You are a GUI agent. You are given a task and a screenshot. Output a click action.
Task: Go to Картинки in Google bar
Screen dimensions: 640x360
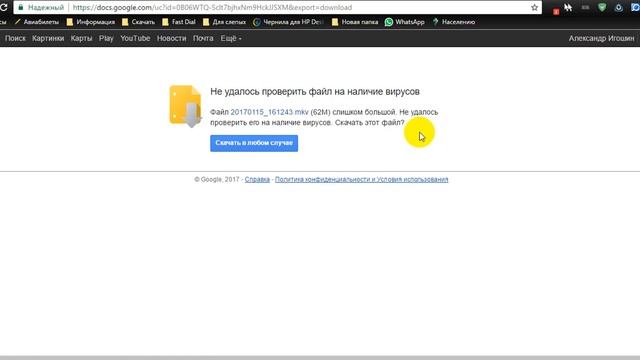pos(48,38)
